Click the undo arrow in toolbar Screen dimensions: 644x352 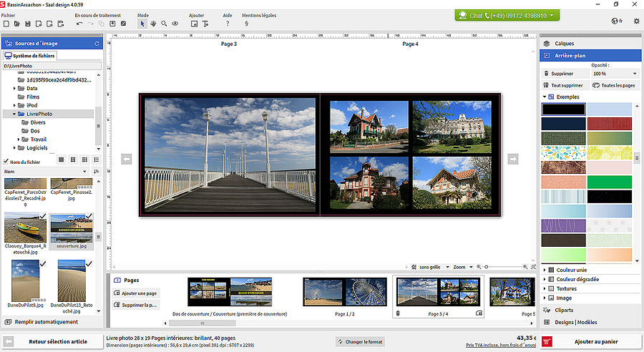click(x=79, y=24)
